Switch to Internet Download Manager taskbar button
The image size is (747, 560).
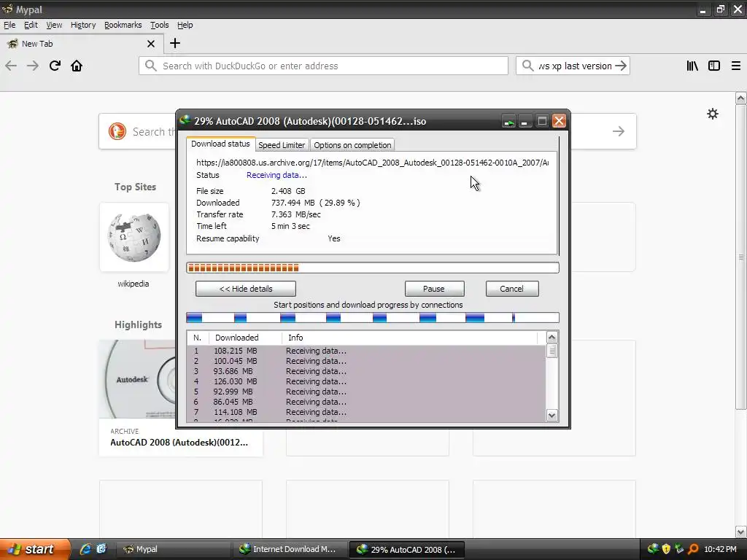tap(292, 549)
